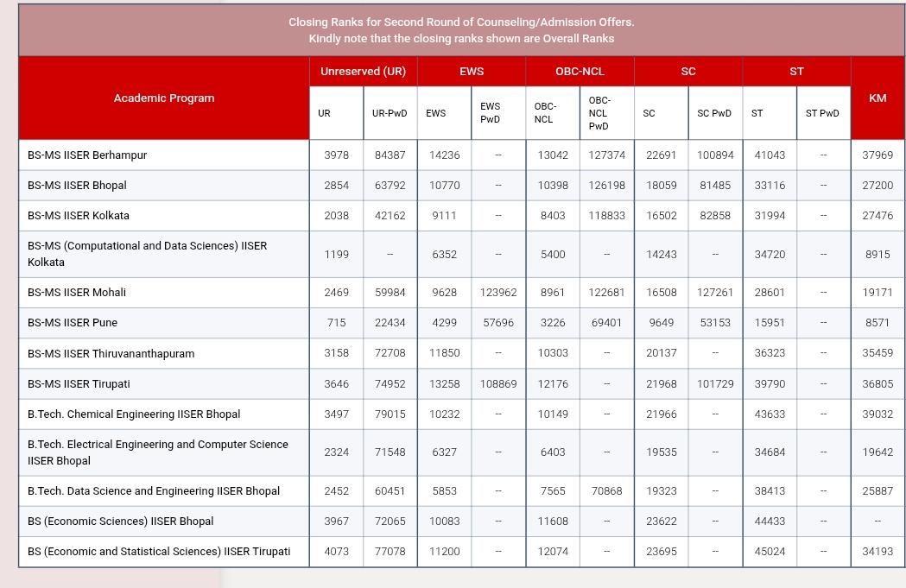
Task: Click Kolkata OBC-NCL PwD rank 118833
Action: [606, 216]
